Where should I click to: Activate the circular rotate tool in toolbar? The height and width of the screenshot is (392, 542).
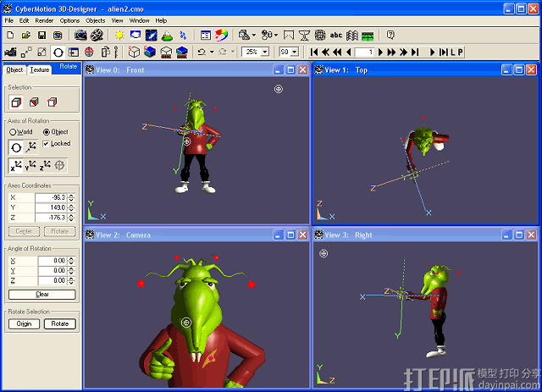click(x=58, y=52)
